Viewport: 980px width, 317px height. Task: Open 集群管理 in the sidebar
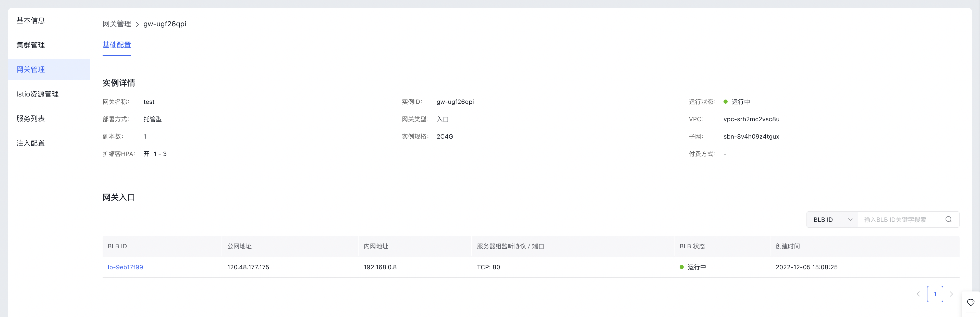click(x=30, y=45)
